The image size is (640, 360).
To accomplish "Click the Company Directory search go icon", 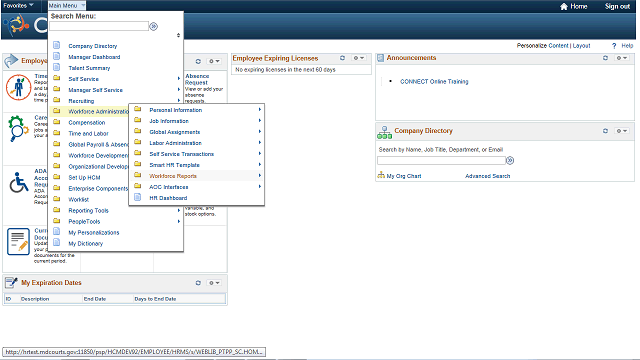I will coord(510,160).
